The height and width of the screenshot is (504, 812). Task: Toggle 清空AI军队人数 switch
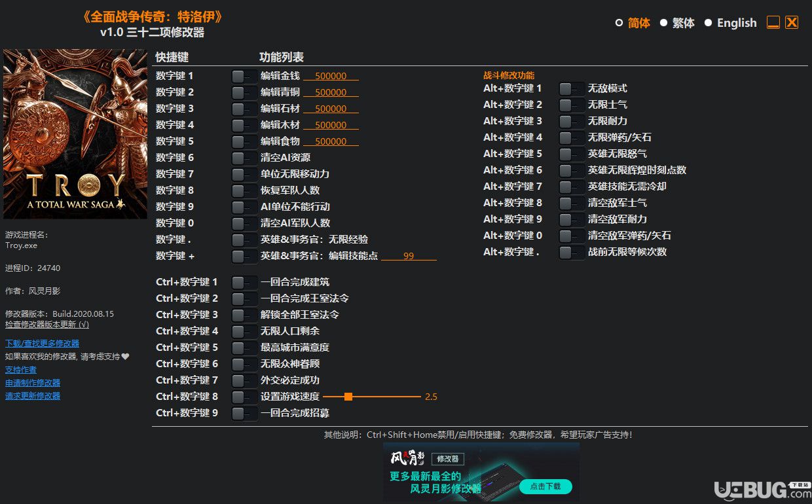[244, 223]
